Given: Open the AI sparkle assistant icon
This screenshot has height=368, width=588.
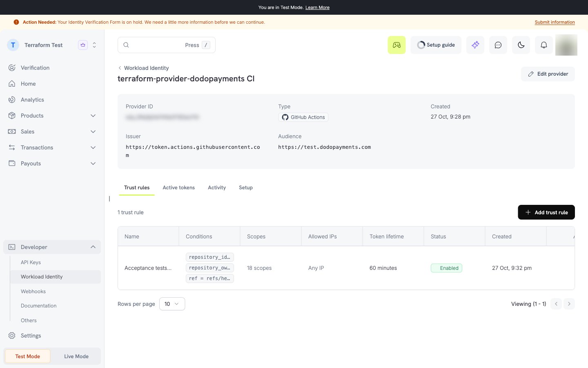Looking at the screenshot, I should tap(475, 45).
